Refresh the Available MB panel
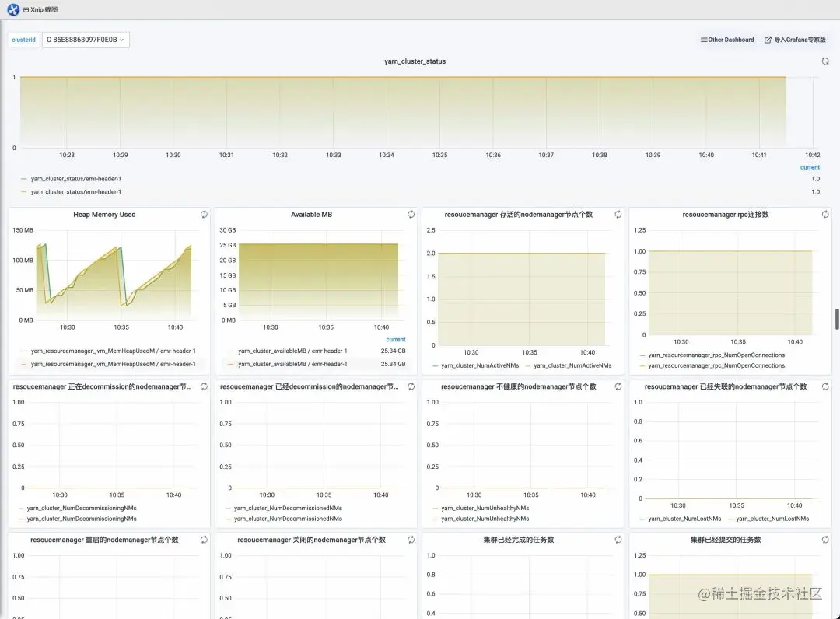Image resolution: width=840 pixels, height=619 pixels. pyautogui.click(x=411, y=214)
